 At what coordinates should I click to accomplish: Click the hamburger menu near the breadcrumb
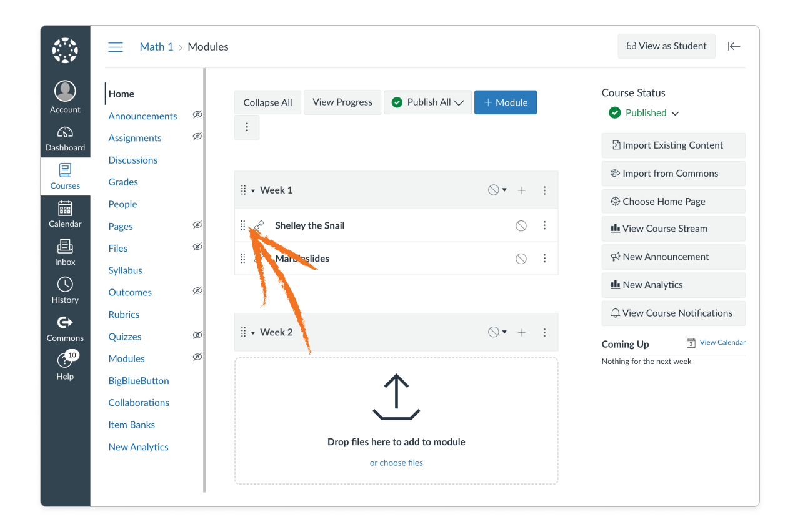(x=116, y=46)
